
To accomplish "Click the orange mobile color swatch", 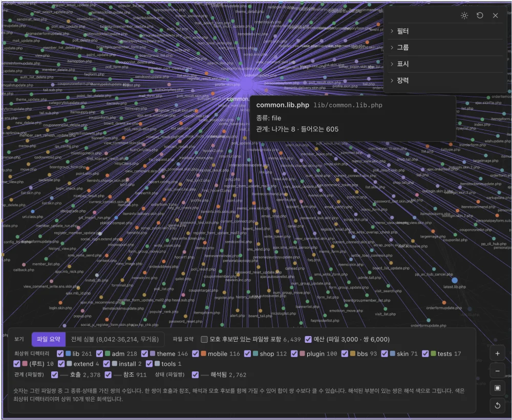I will point(203,354).
